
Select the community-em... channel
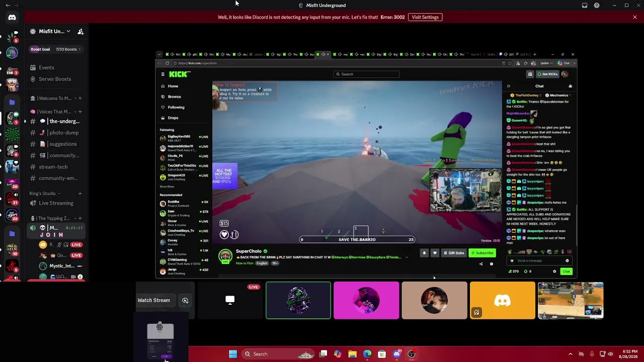(x=56, y=178)
